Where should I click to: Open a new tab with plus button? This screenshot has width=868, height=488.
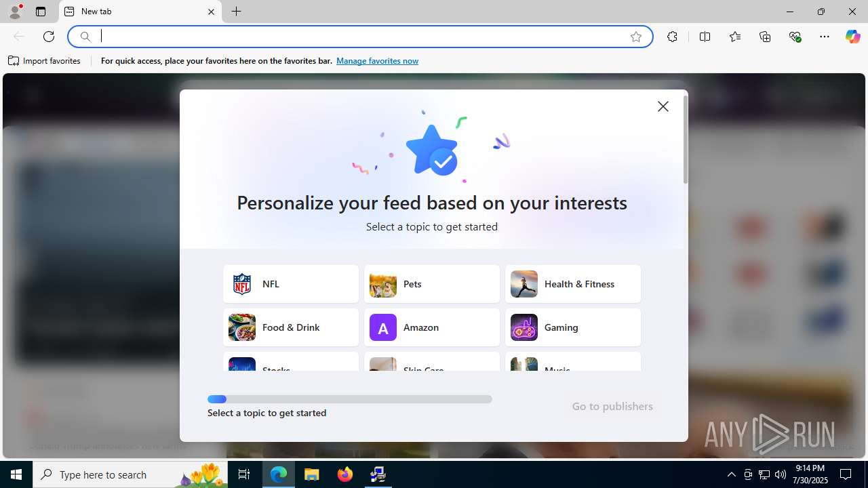pos(236,12)
